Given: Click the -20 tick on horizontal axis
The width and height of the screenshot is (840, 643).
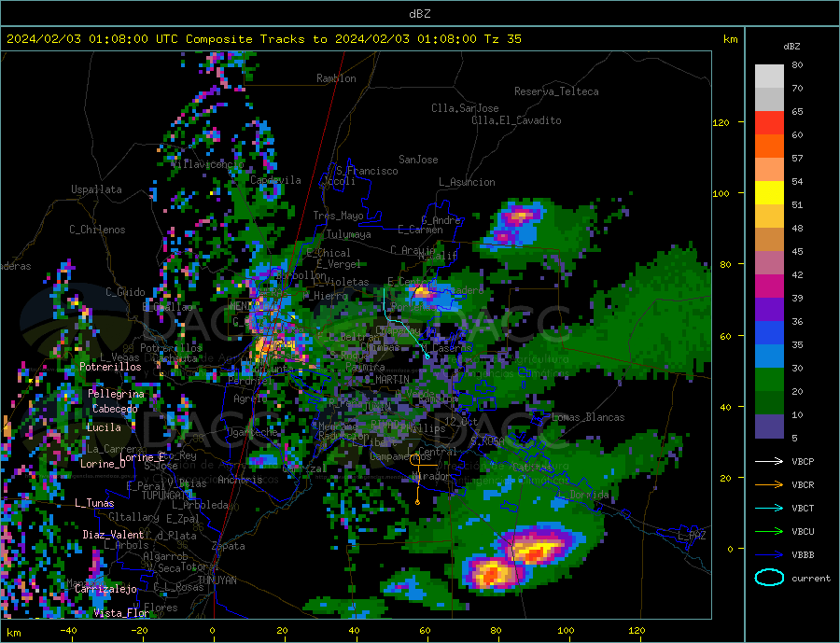Looking at the screenshot, I should click(x=139, y=630).
